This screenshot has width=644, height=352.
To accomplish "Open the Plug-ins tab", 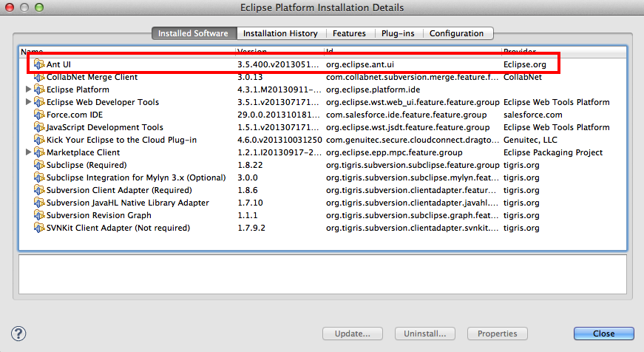I will 398,33.
